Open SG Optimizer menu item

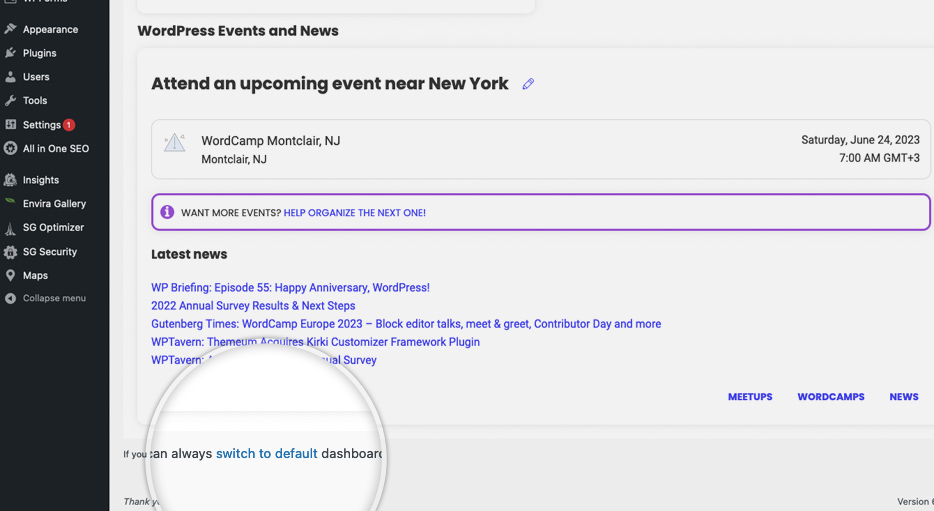54,228
